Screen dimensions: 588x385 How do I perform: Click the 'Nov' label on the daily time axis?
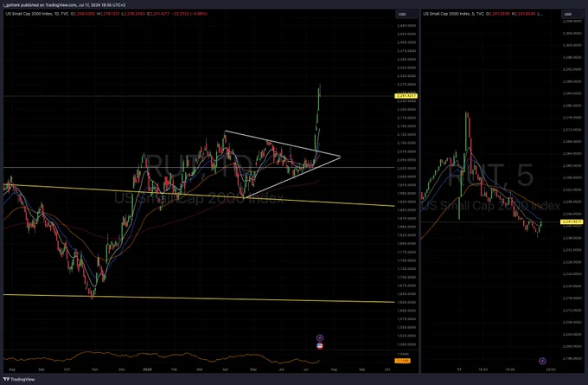94,369
